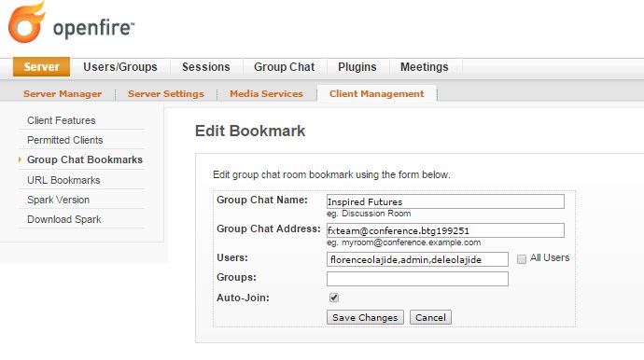
Task: Open URL Bookmarks in sidebar
Action: (x=63, y=180)
